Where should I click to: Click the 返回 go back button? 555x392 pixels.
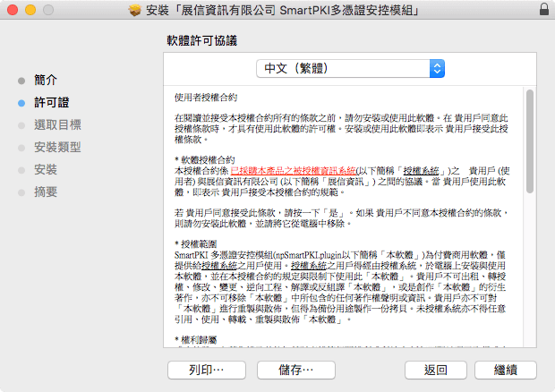pyautogui.click(x=436, y=370)
